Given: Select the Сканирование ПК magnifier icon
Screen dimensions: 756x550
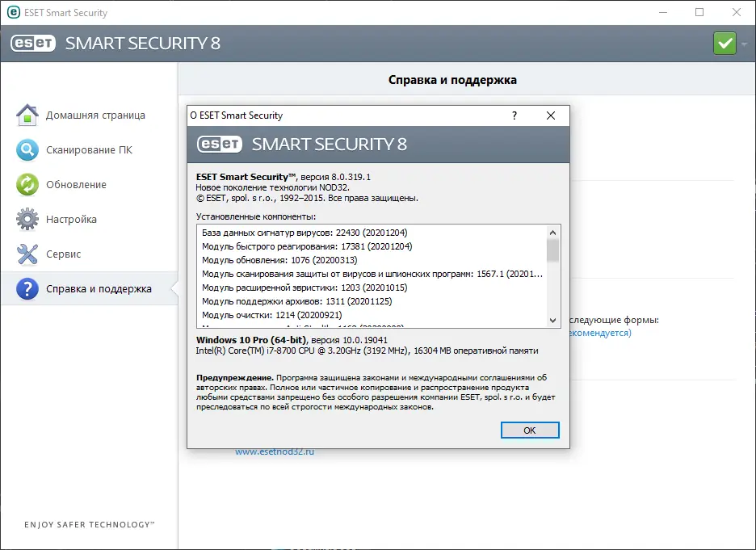Looking at the screenshot, I should coord(27,149).
